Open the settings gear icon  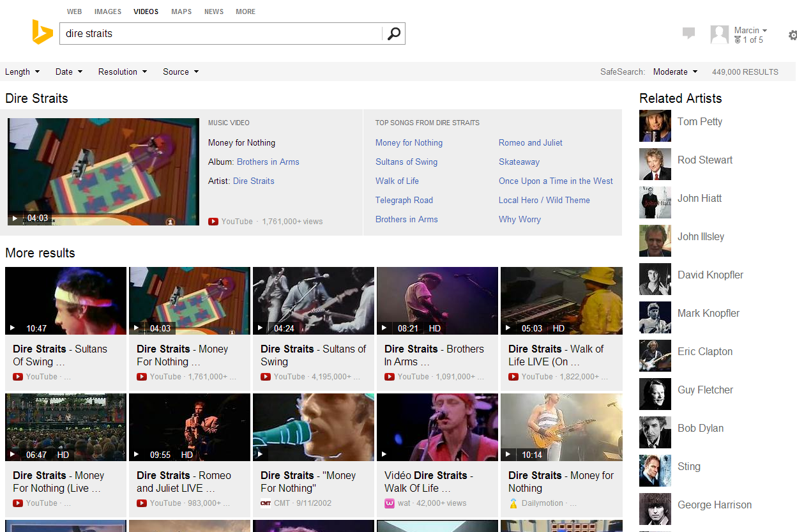[x=793, y=35]
